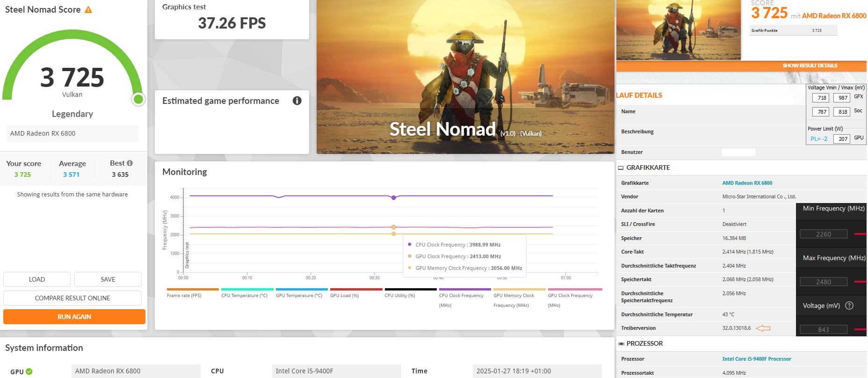Click the Soc Vmax voltage field 818
The height and width of the screenshot is (378, 868).
click(x=841, y=112)
